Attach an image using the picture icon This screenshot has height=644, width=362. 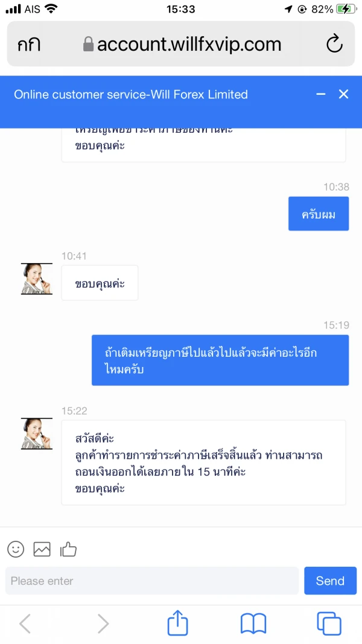[x=42, y=549]
